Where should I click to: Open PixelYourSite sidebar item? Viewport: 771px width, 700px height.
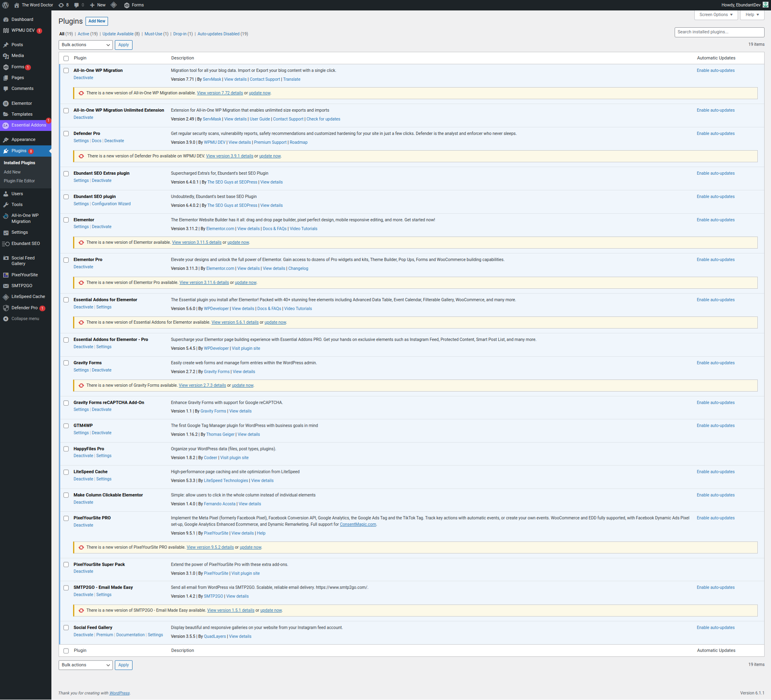click(24, 275)
